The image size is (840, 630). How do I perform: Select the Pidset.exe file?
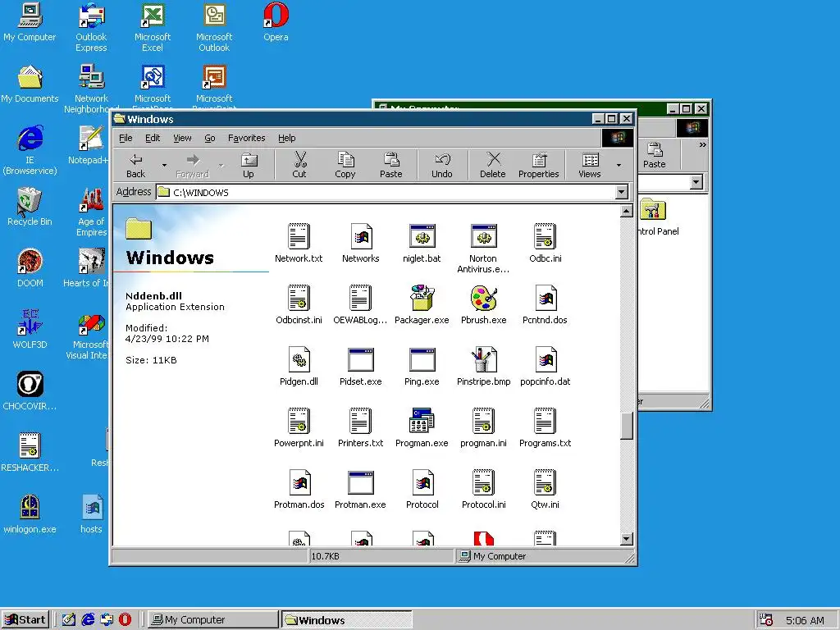tap(361, 366)
